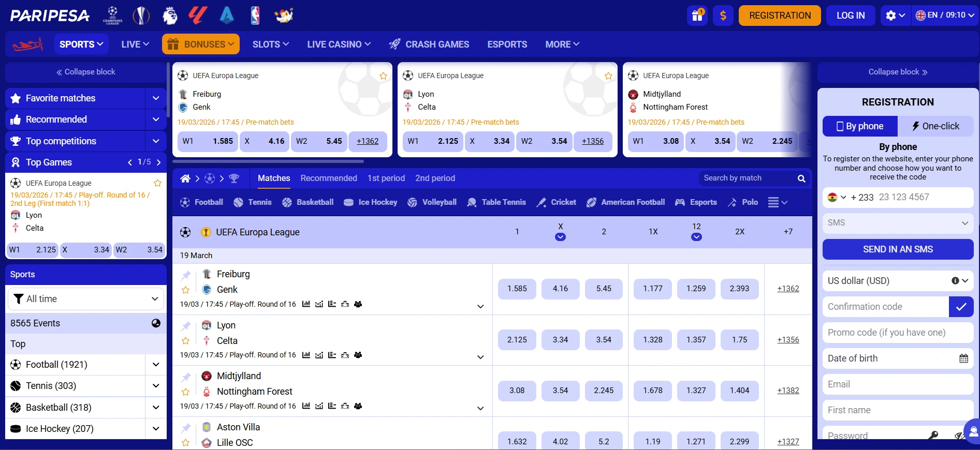Click the orange dollar sign payments icon
The height and width of the screenshot is (450, 980).
723,16
